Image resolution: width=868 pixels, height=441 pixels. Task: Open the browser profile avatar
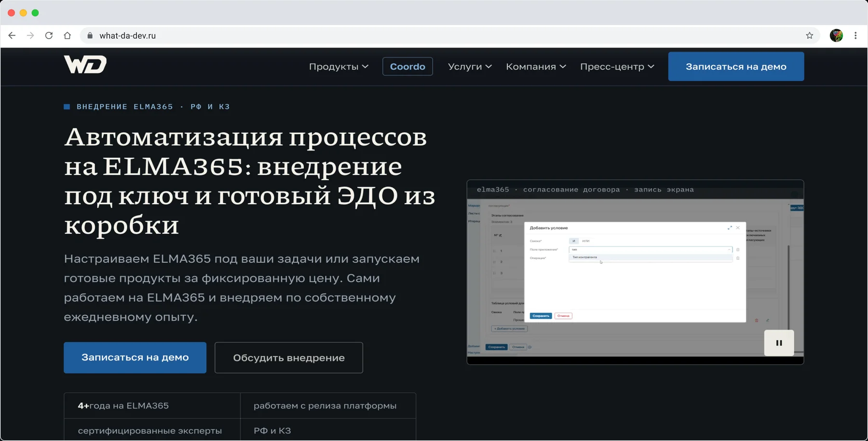tap(836, 36)
